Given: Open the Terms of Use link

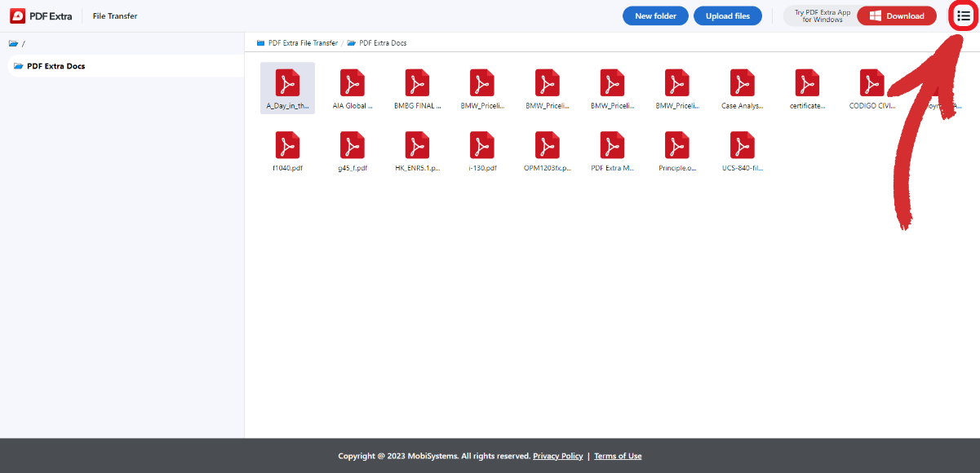Looking at the screenshot, I should (x=618, y=456).
